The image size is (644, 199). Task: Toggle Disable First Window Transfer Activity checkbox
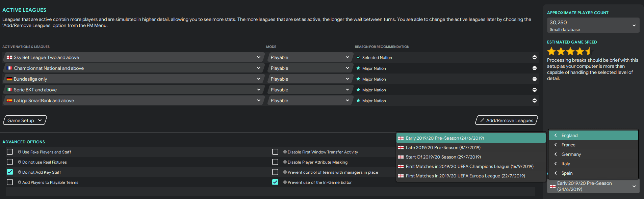point(275,152)
